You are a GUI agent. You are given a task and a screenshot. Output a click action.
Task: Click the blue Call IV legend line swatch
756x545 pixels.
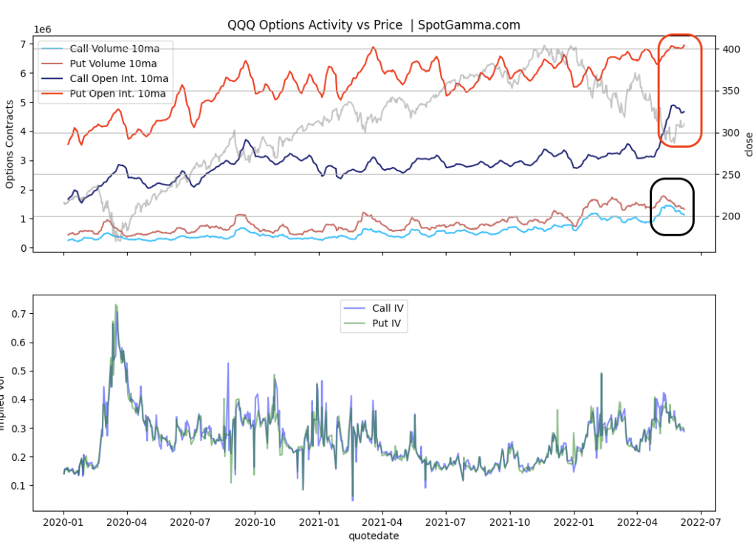click(x=354, y=308)
